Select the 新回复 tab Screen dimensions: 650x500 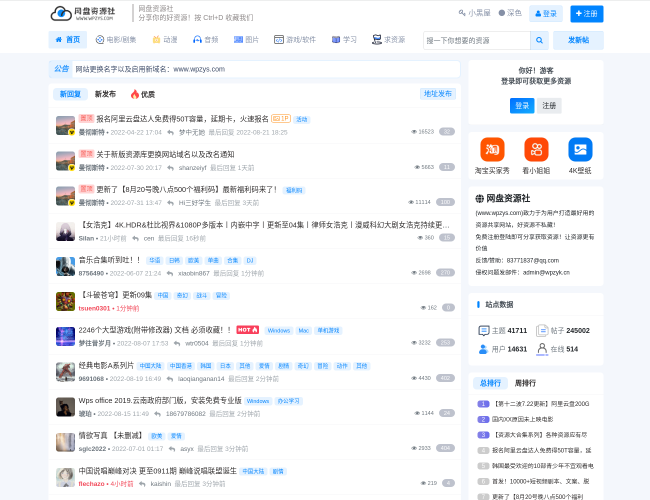(x=70, y=94)
